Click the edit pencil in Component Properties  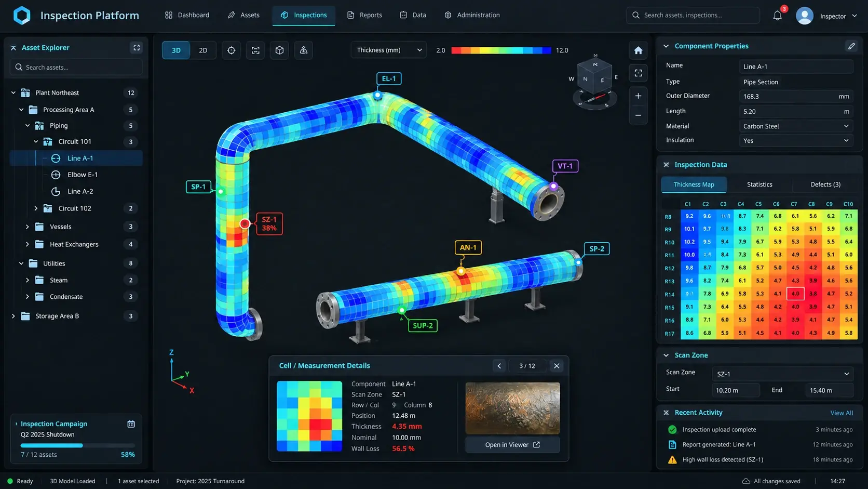pyautogui.click(x=851, y=46)
